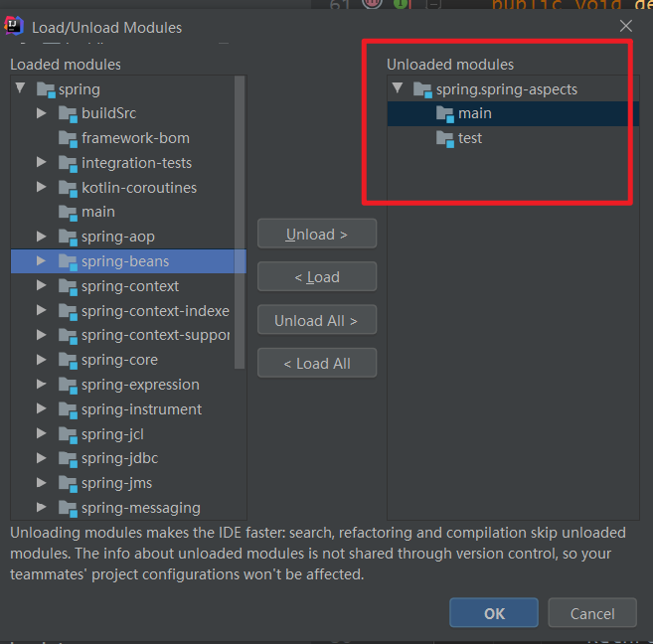Screen dimensions: 653x644
Task: Expand the spring-jms module node
Action: pyautogui.click(x=41, y=482)
